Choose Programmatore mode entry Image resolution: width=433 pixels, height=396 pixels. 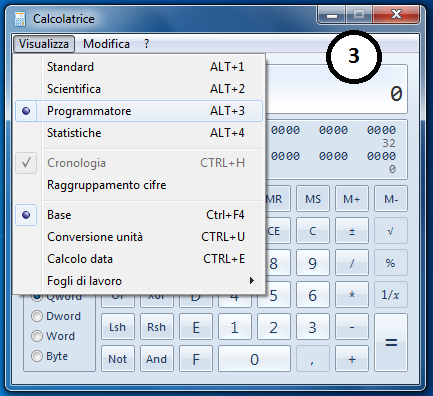pos(139,111)
